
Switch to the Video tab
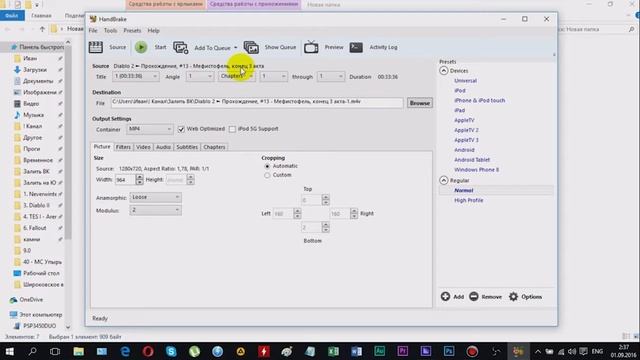coord(143,147)
